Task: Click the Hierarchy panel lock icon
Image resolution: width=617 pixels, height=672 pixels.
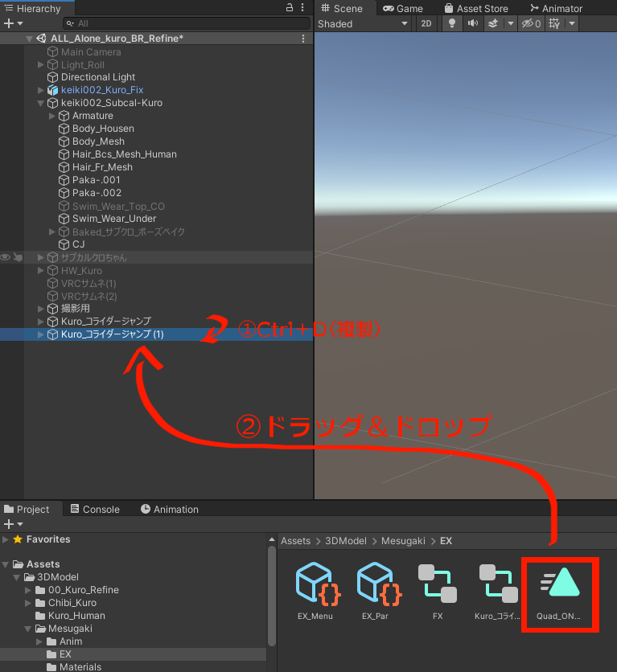Action: pos(290,8)
